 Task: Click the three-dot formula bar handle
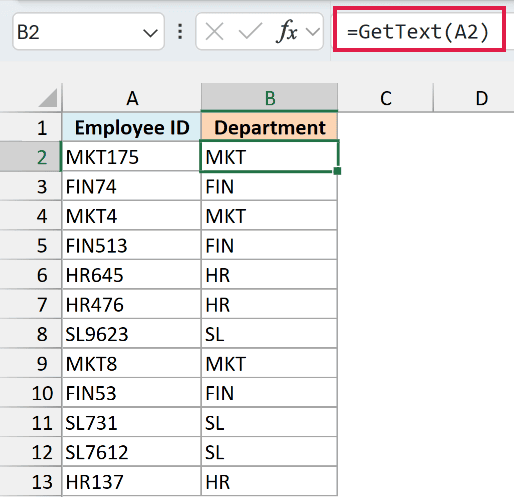point(180,32)
